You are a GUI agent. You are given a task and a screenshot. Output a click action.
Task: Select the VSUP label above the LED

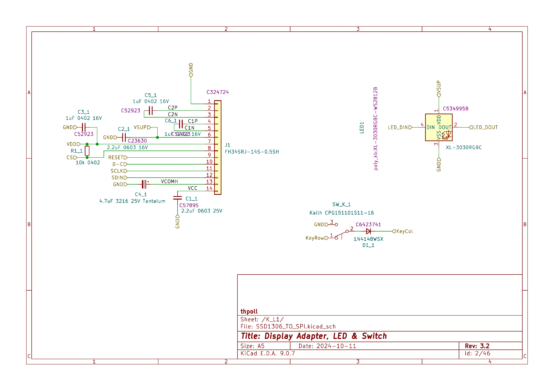click(x=439, y=89)
